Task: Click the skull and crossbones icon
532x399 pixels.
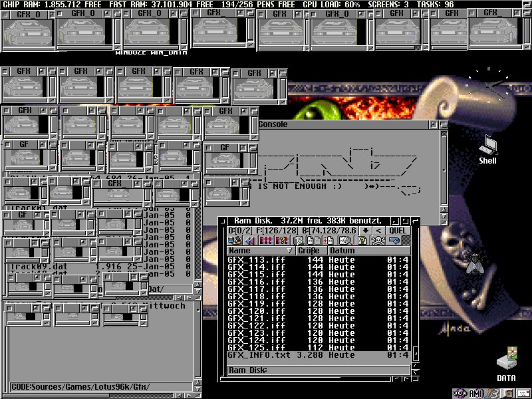Action: pyautogui.click(x=378, y=241)
